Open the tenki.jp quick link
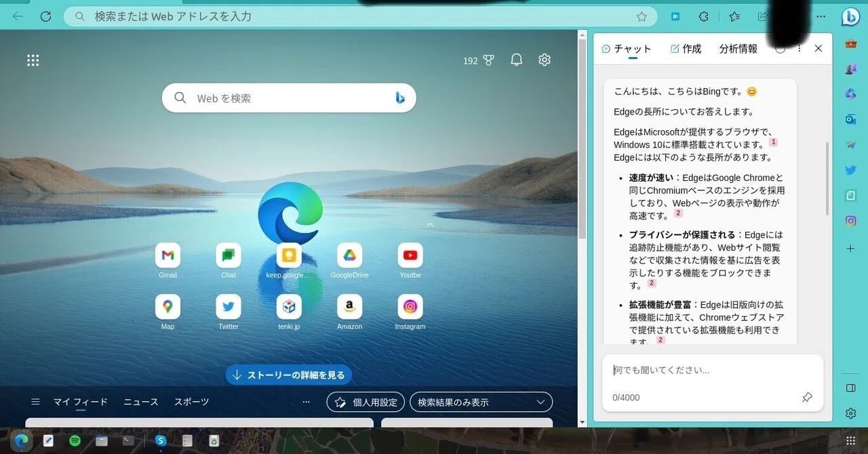The width and height of the screenshot is (868, 454). tap(289, 312)
